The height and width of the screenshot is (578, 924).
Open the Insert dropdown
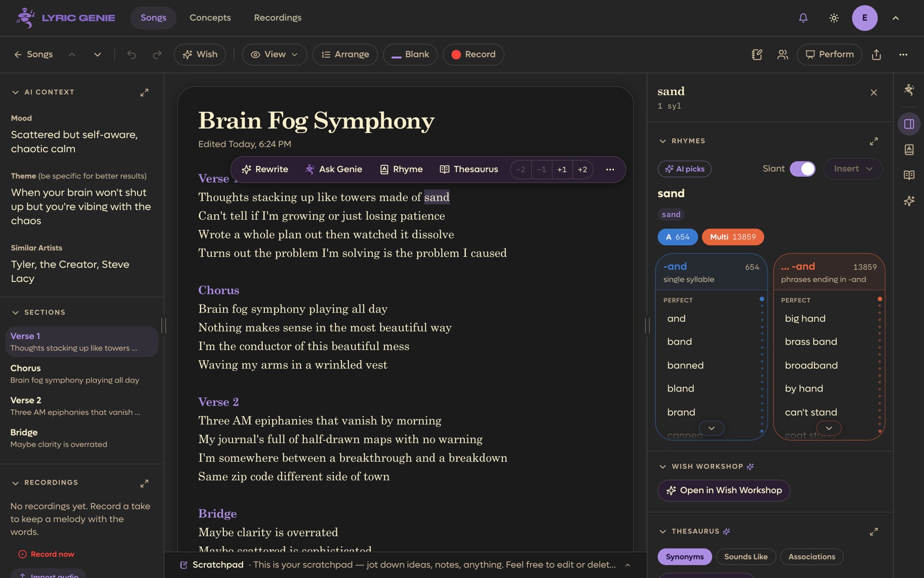853,169
